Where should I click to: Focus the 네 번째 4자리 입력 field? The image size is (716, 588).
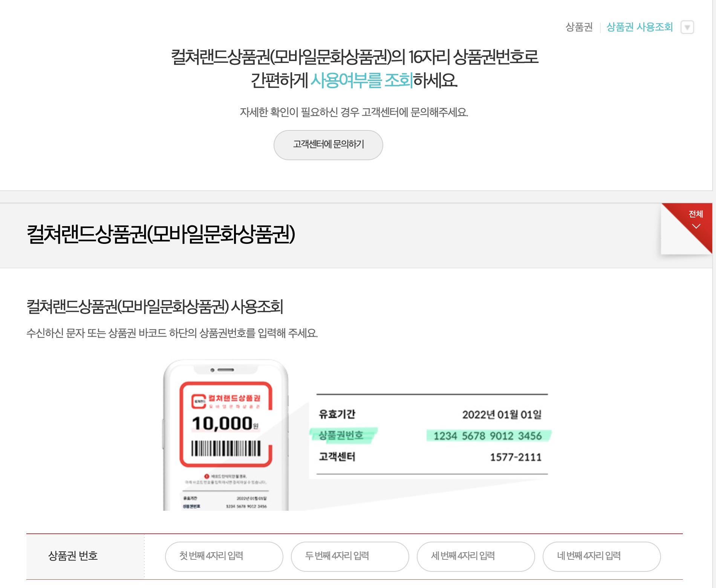601,556
